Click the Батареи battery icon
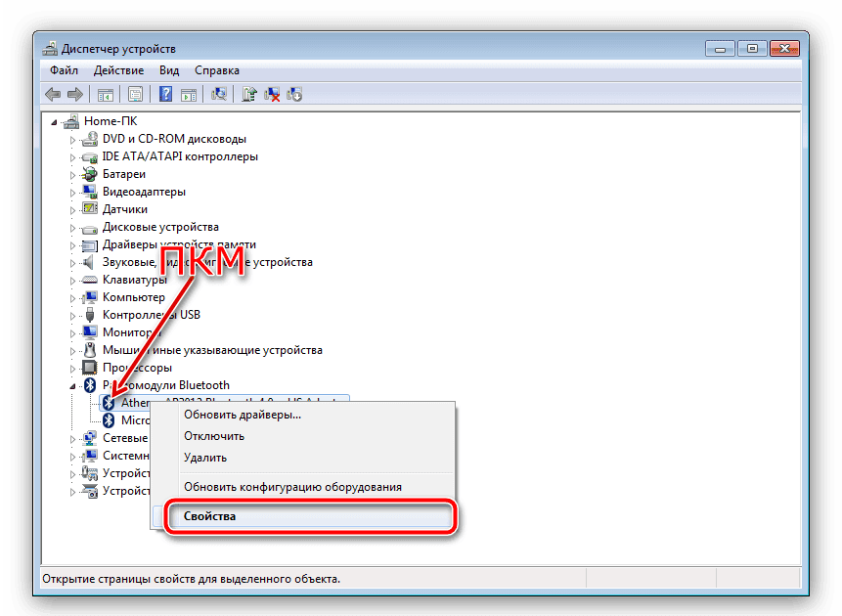This screenshot has height=616, width=842. [90, 174]
